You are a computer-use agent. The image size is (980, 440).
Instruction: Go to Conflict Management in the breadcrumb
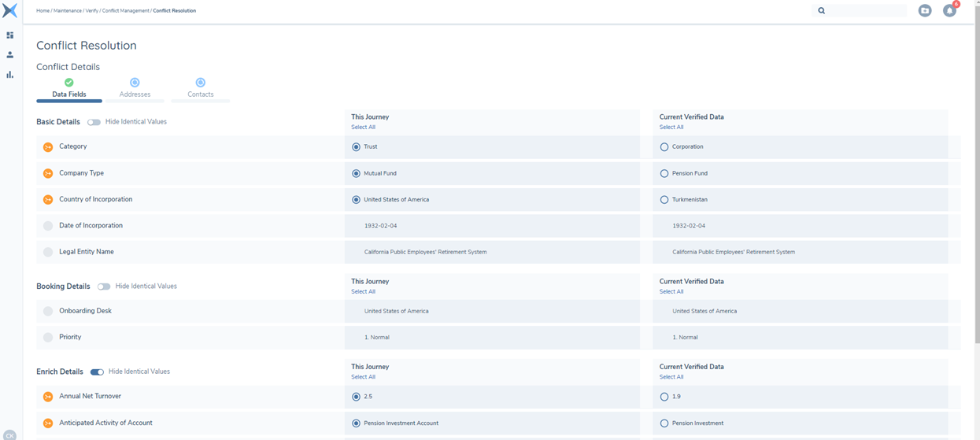pyautogui.click(x=126, y=11)
